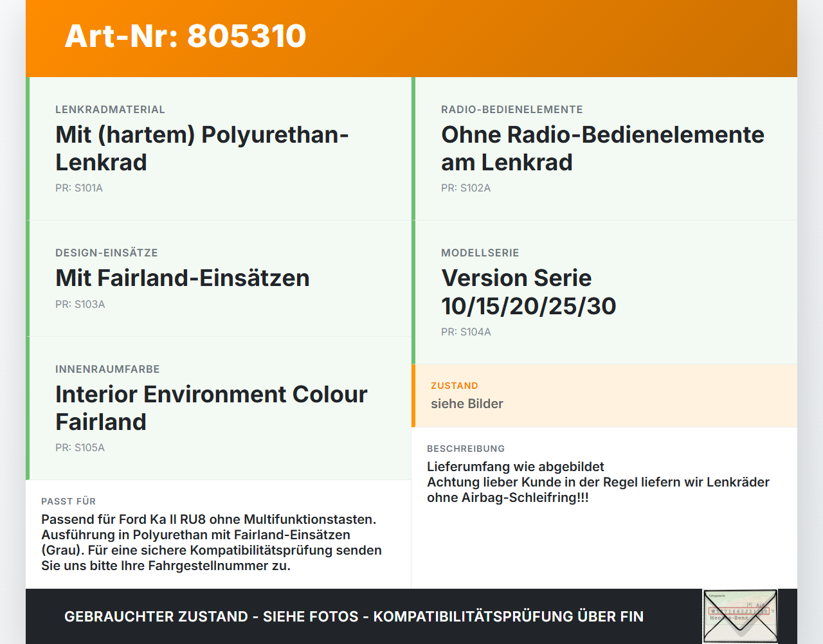The width and height of the screenshot is (823, 644).
Task: Click the PR: S104A code
Action: (x=466, y=332)
